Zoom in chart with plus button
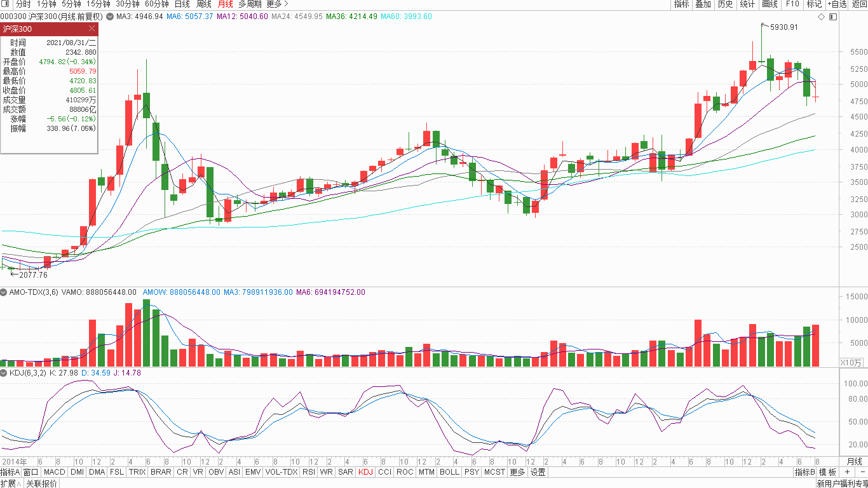This screenshot has width=868, height=488. [847, 472]
